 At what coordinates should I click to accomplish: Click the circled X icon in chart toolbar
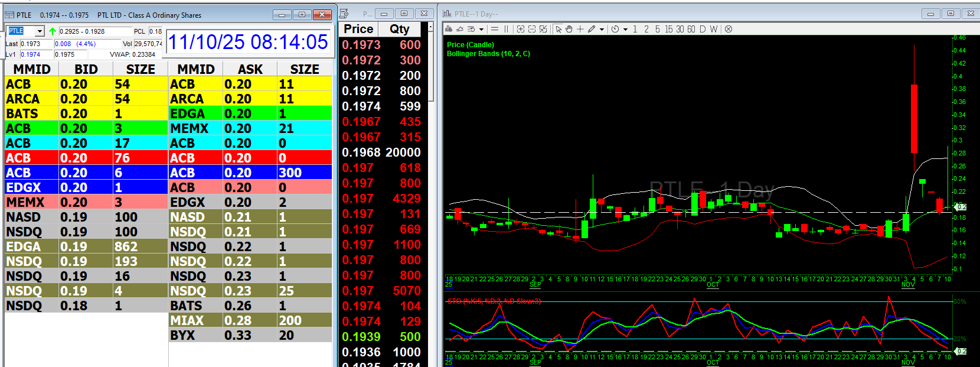729,29
